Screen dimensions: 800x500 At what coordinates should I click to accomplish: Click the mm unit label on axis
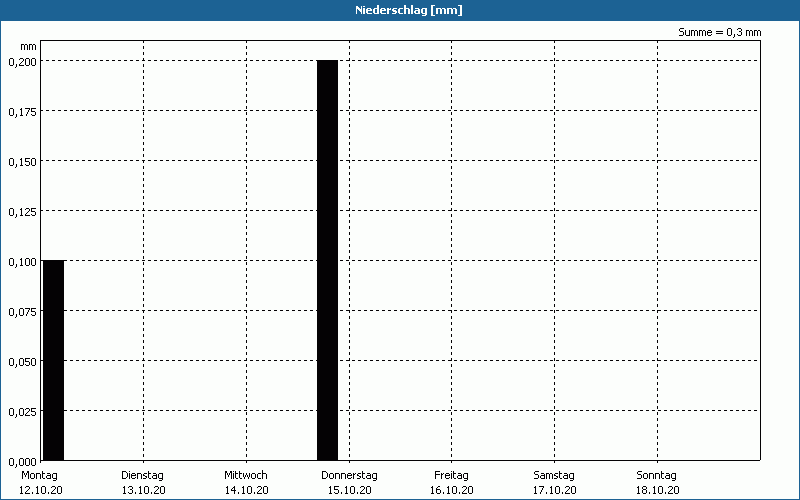[x=29, y=47]
